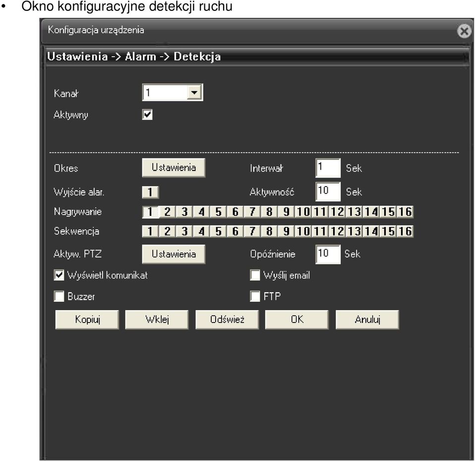The height and width of the screenshot is (461, 476).
Task: Toggle Wyjście alar. output 1
Action: tap(150, 192)
